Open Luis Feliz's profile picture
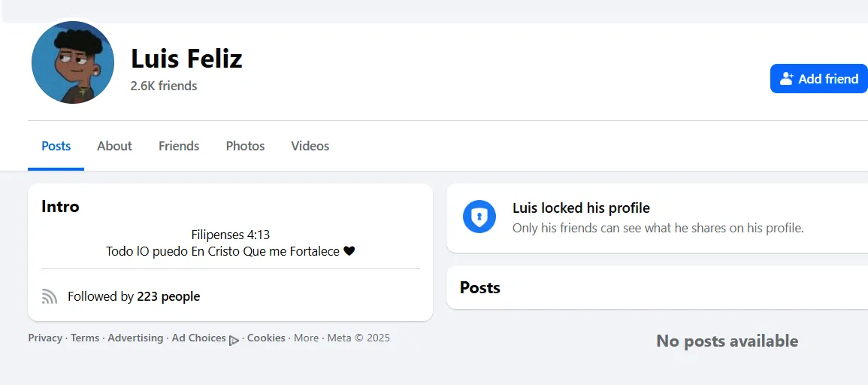Image resolution: width=868 pixels, height=385 pixels. point(73,62)
